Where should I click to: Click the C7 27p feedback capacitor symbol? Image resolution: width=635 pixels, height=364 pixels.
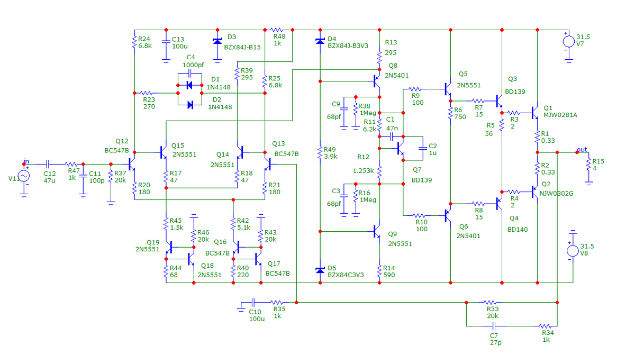[x=494, y=326]
